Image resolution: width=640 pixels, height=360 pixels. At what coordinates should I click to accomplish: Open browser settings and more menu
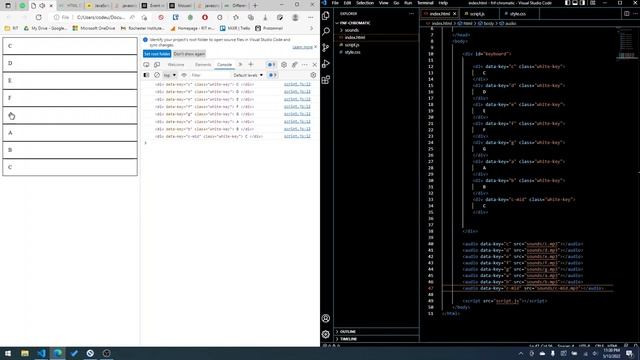click(311, 18)
